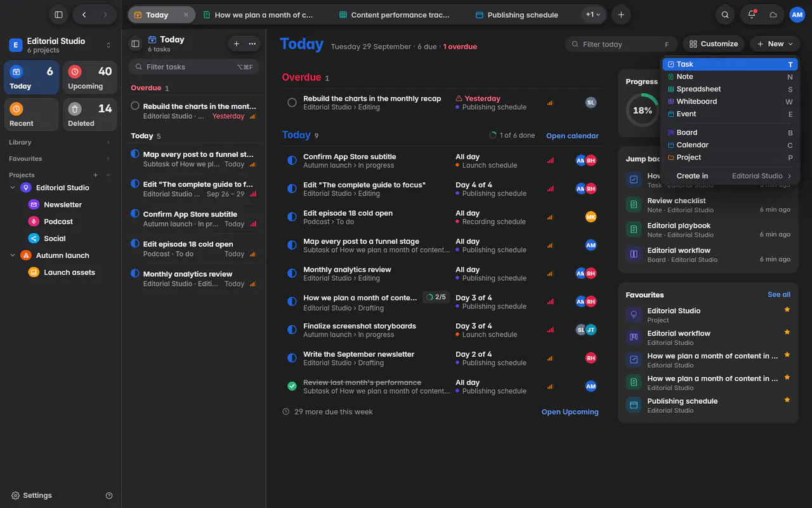
Task: Uncheck Review last month's performance
Action: click(x=292, y=386)
